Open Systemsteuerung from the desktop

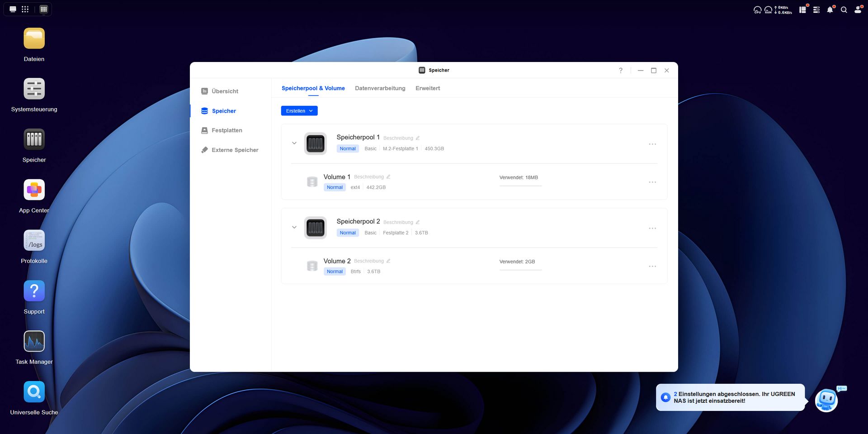pos(34,89)
